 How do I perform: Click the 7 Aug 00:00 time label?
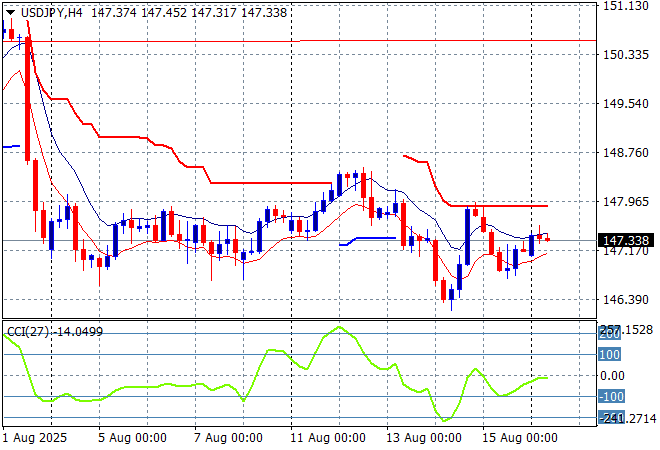(228, 438)
